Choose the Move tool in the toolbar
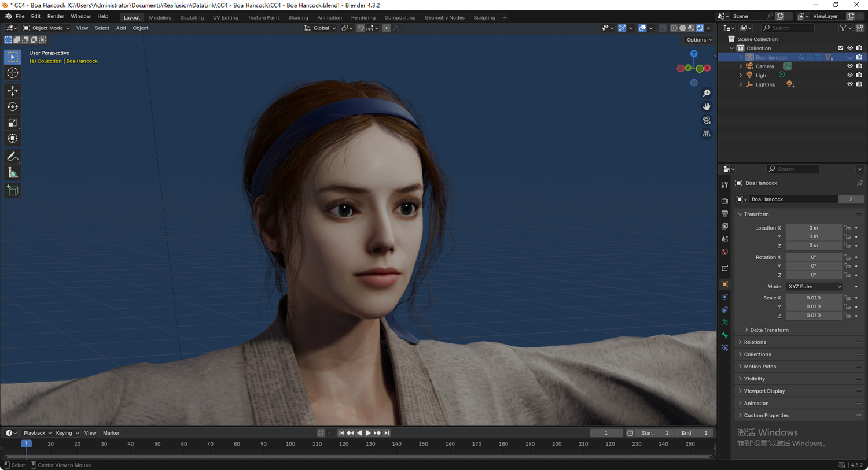This screenshot has width=868, height=470. point(13,91)
